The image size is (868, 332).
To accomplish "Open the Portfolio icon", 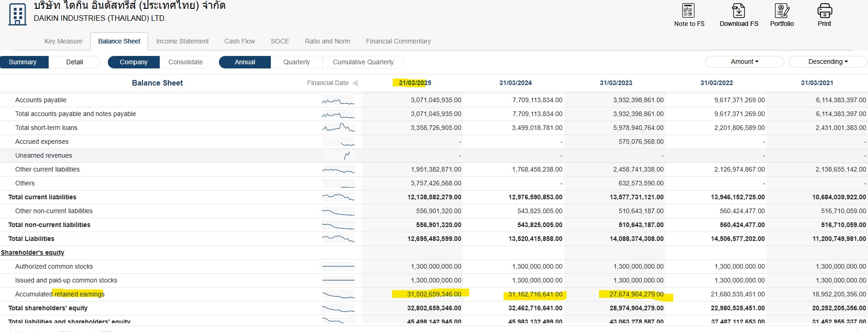I will pyautogui.click(x=781, y=11).
